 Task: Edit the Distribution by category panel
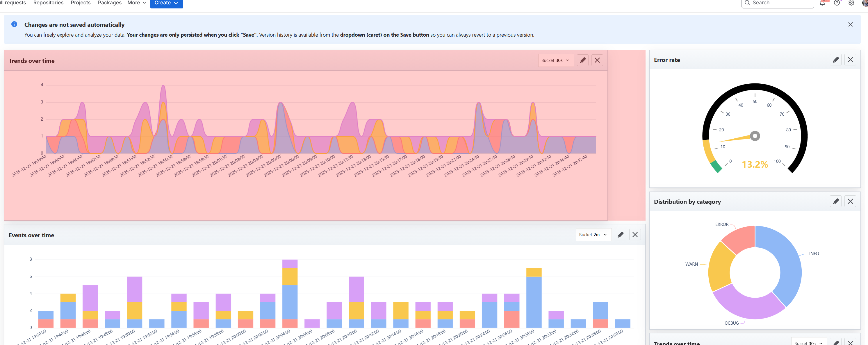(836, 201)
